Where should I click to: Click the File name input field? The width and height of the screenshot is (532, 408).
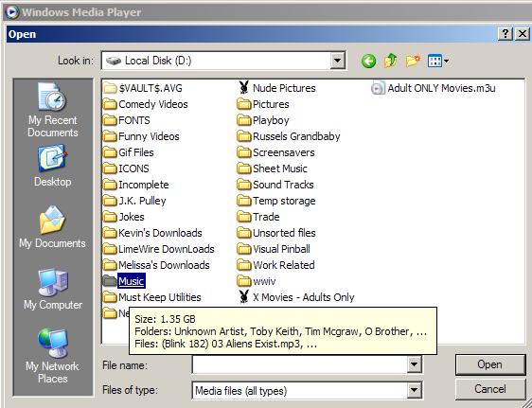[x=300, y=364]
